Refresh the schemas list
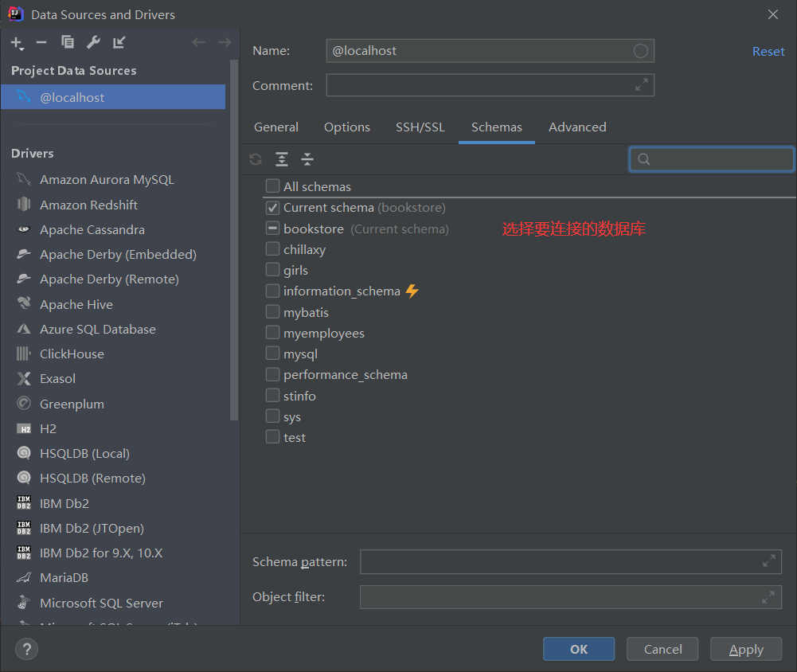797x672 pixels. click(256, 159)
